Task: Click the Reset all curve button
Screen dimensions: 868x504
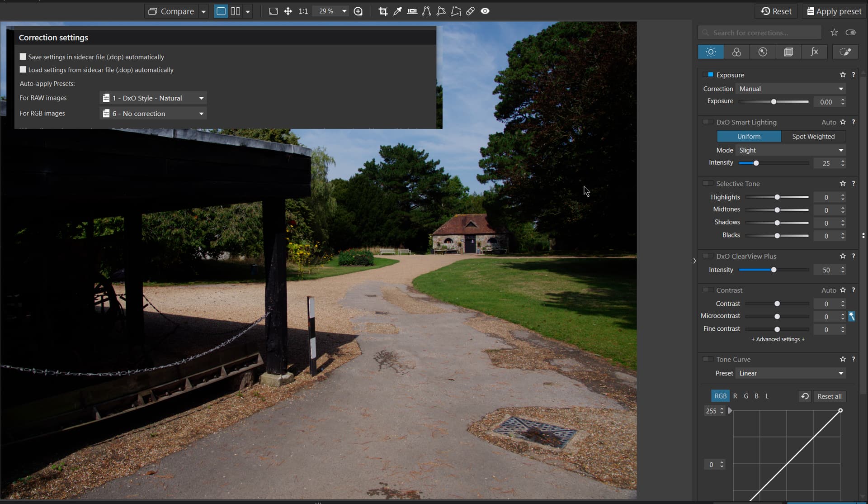Action: click(830, 396)
